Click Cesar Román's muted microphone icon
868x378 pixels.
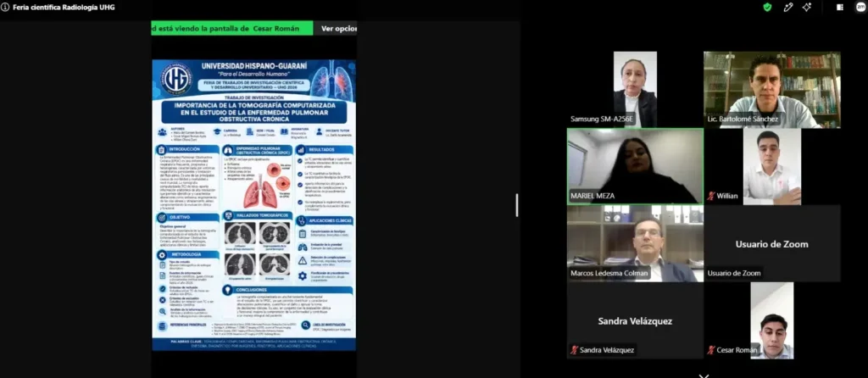[x=711, y=350]
